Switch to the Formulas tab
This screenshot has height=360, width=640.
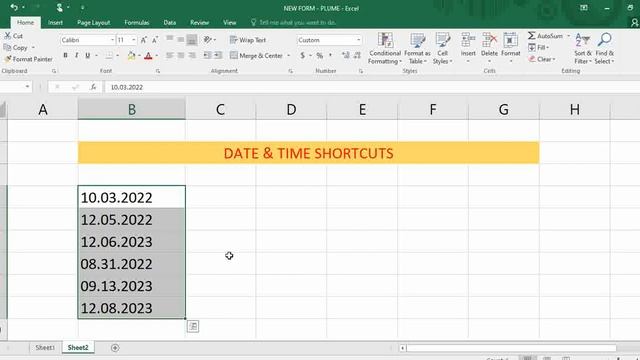[x=137, y=22]
